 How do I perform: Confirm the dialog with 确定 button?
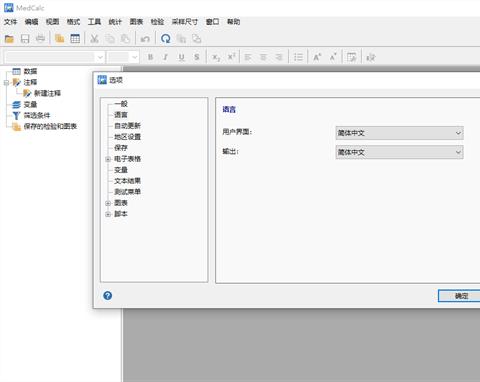point(461,296)
